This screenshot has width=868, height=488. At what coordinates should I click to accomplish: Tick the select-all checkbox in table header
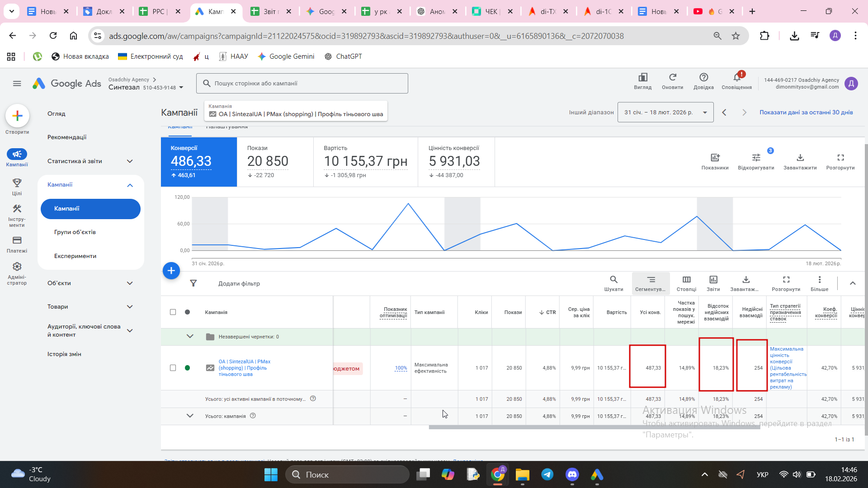click(x=173, y=312)
